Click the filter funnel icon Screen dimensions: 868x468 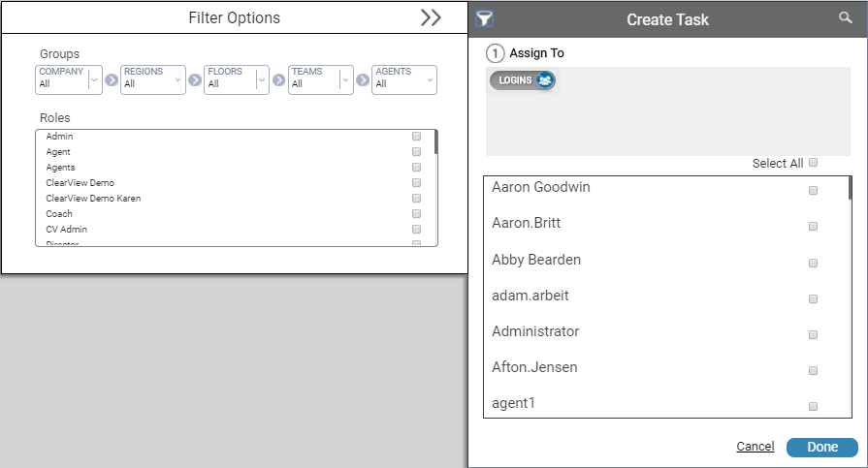coord(485,18)
